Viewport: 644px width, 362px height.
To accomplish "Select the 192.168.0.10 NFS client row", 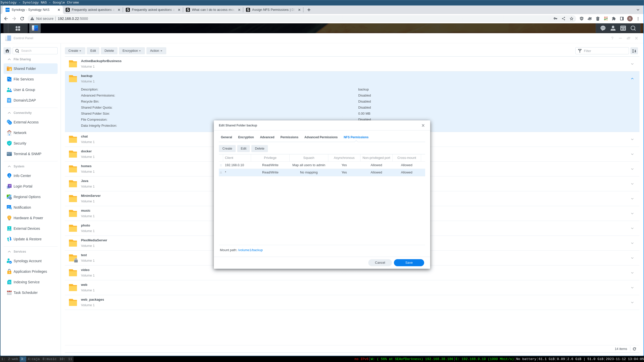I will click(x=322, y=165).
